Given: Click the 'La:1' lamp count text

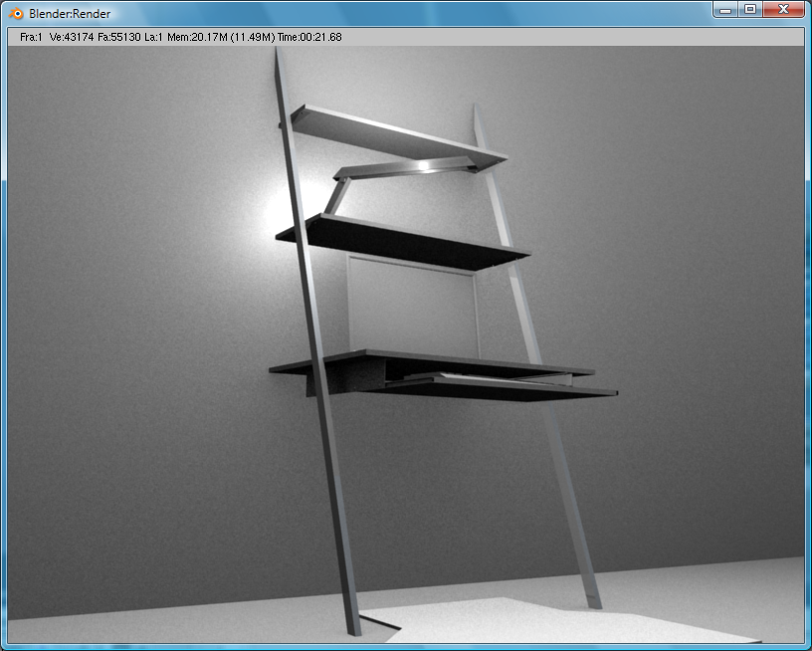Looking at the screenshot, I should (153, 37).
